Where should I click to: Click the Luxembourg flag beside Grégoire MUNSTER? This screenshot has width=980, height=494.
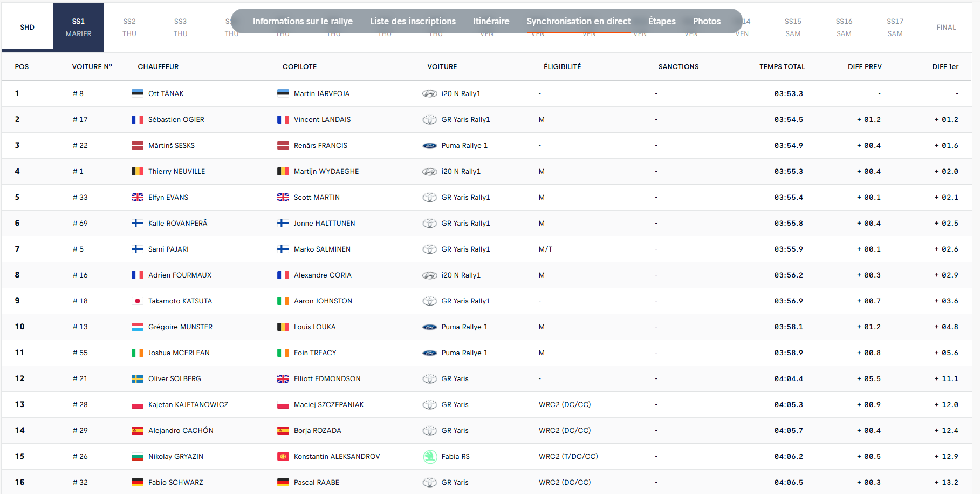(x=138, y=327)
